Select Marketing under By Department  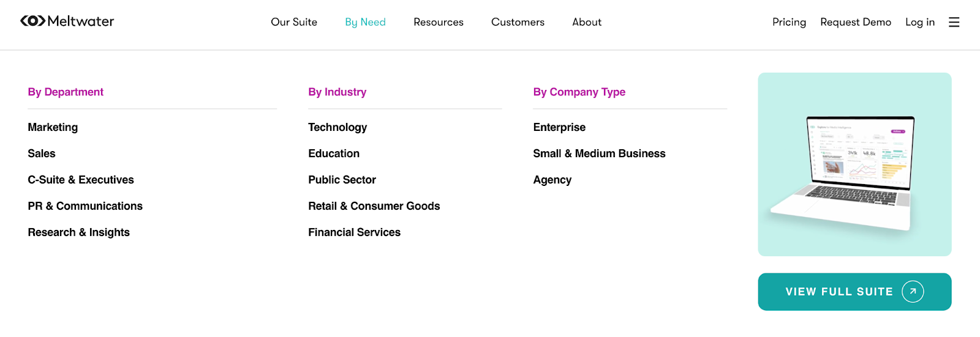(53, 127)
